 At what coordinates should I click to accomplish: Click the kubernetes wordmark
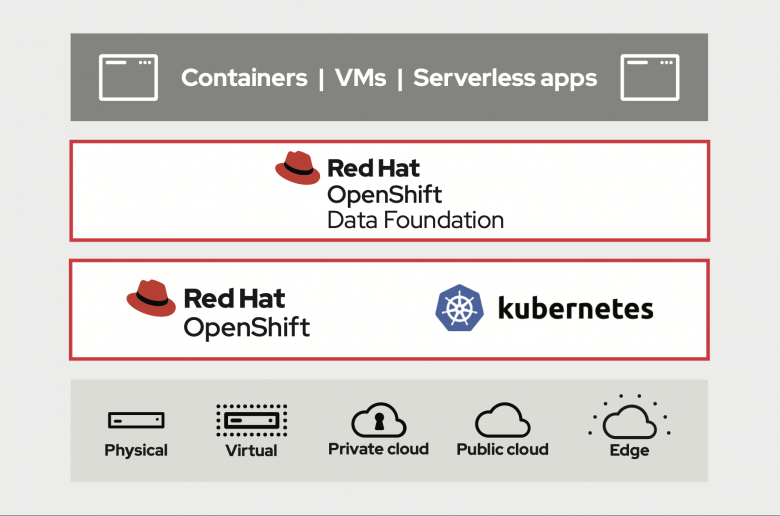576,308
